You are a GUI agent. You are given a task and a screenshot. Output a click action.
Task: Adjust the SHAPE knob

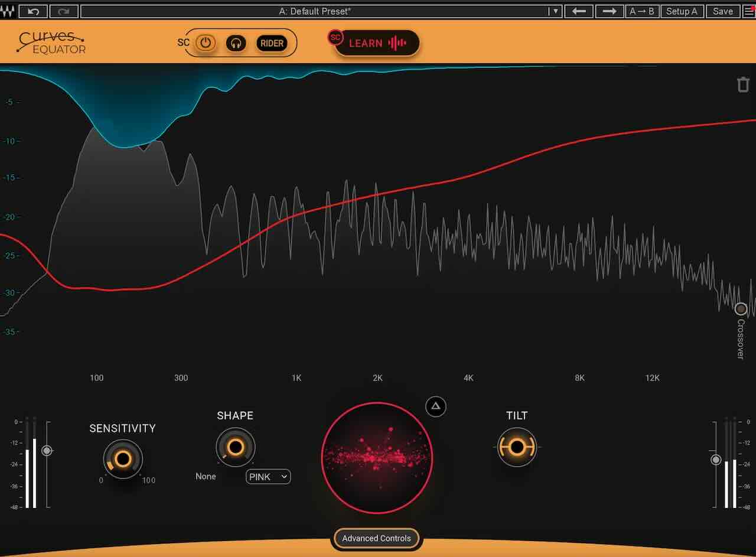coord(235,447)
